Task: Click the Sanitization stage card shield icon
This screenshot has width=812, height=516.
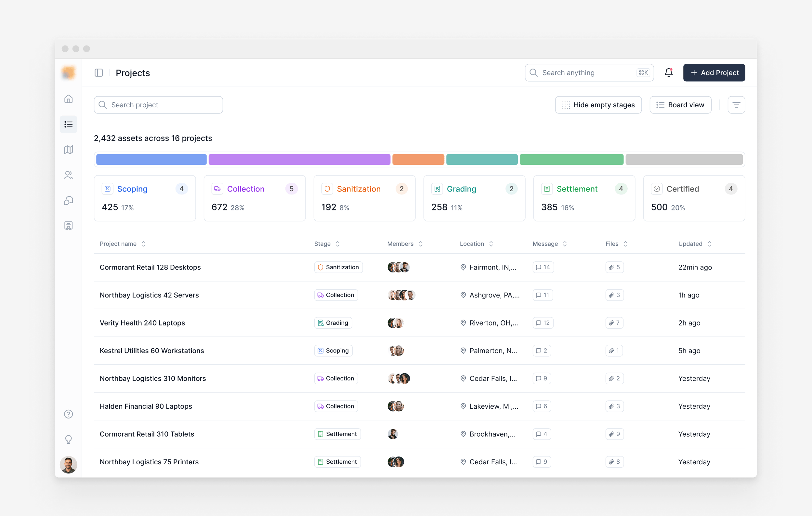Action: point(327,189)
